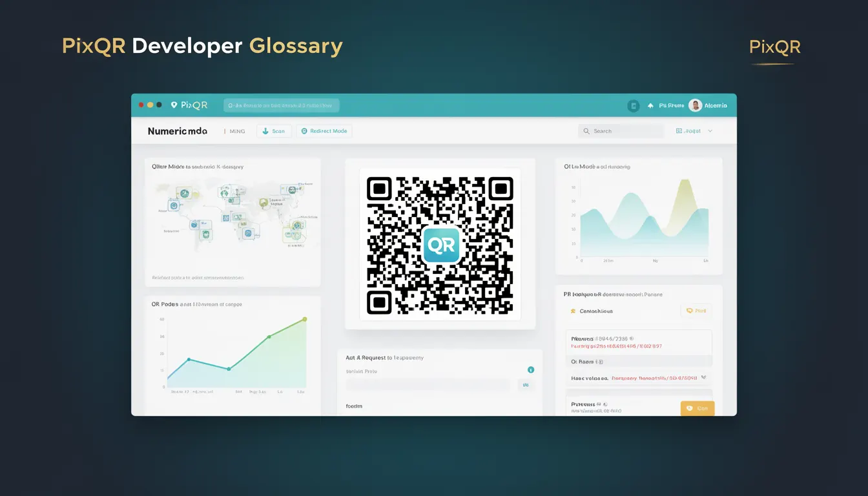Click the magnifier icon in Search
The image size is (868, 496).
(586, 131)
